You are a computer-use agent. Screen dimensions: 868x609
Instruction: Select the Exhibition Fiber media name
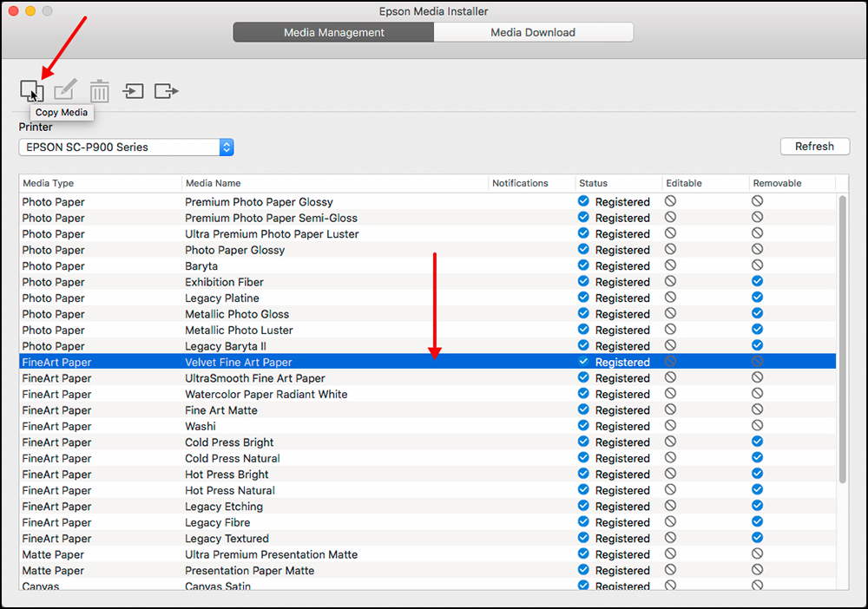[x=224, y=282]
